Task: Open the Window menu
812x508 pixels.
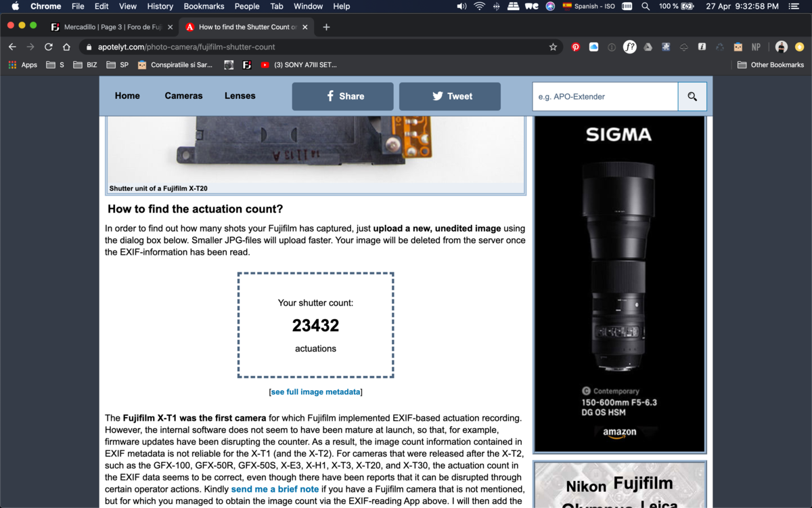Action: click(x=308, y=6)
